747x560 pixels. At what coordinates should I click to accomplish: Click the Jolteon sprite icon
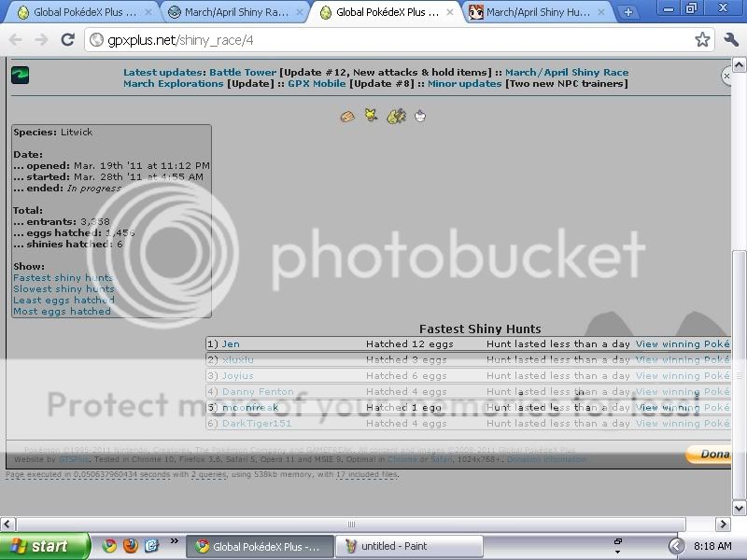coord(395,115)
